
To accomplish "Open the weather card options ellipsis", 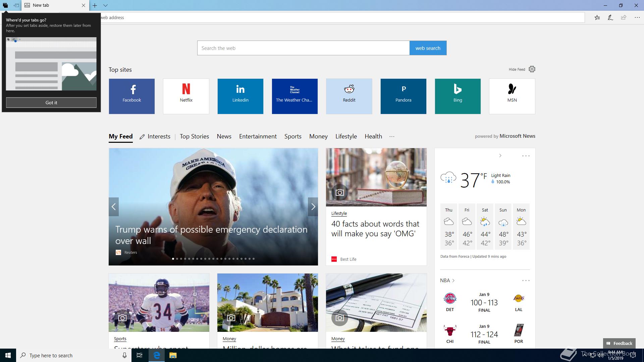I will (x=526, y=156).
